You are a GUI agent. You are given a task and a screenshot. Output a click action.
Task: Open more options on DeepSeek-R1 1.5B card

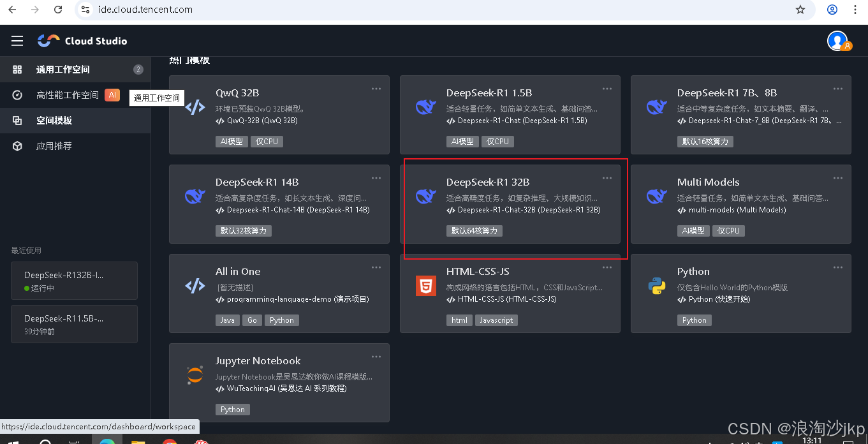(x=607, y=89)
